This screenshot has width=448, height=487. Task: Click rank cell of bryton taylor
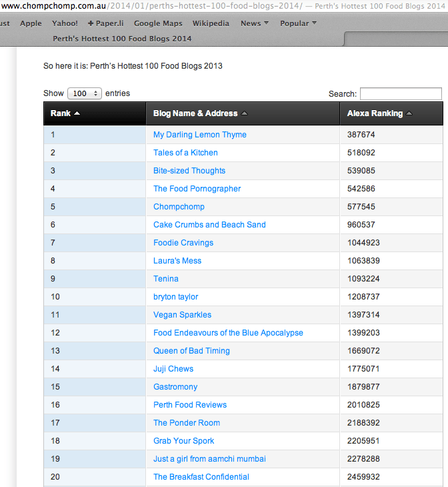(x=95, y=297)
